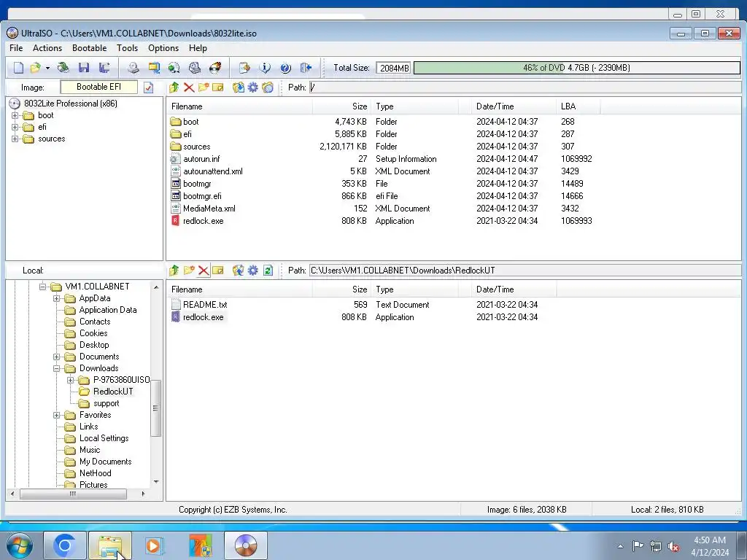Click red X delete icon in image toolbar

click(189, 87)
